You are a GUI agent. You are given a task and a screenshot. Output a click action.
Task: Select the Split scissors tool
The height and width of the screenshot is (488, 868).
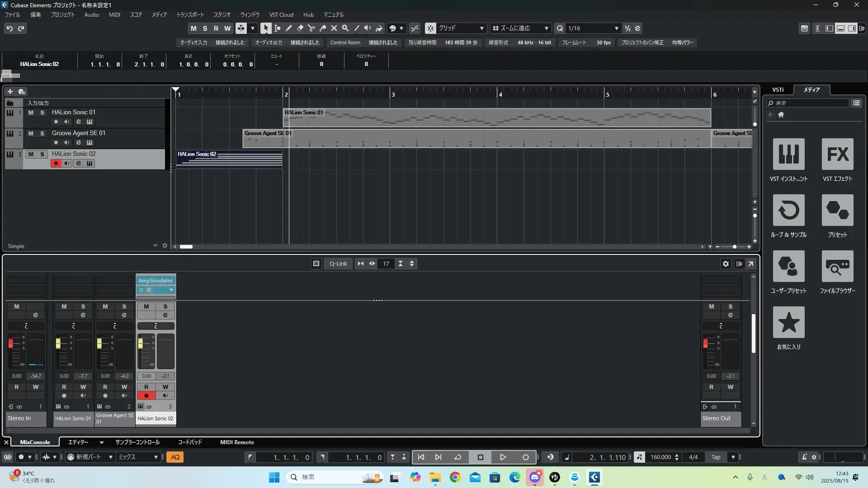[311, 28]
